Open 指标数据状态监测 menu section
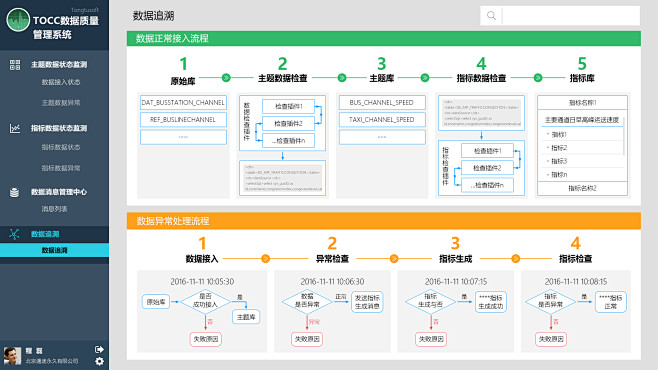Viewport: 658px width, 370px height. click(59, 128)
